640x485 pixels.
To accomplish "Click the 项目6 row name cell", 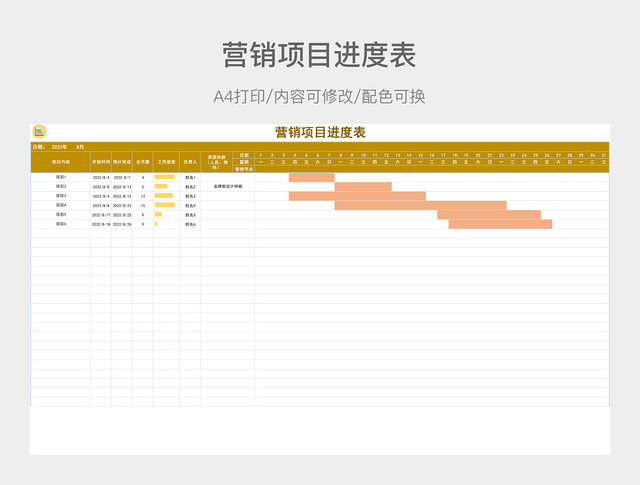I will pos(60,224).
